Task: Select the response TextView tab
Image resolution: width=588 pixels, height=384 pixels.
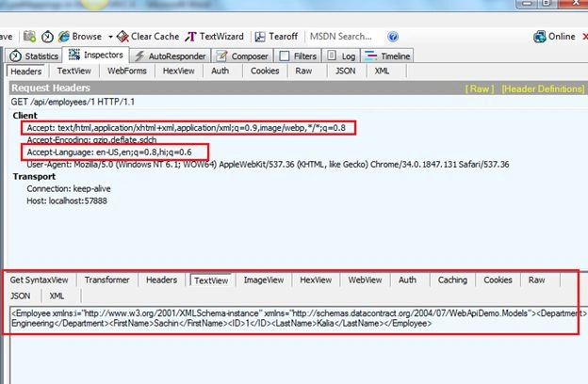Action: point(211,280)
